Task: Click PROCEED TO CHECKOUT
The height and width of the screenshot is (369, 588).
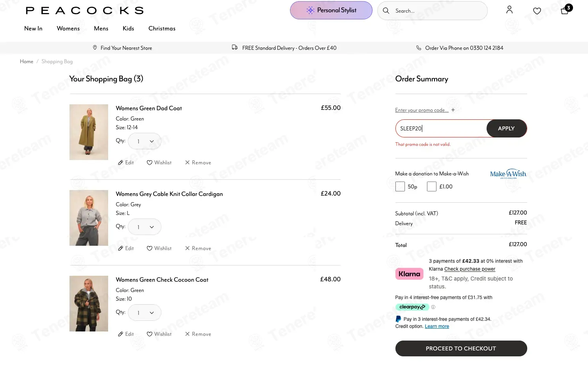Action: point(461,348)
